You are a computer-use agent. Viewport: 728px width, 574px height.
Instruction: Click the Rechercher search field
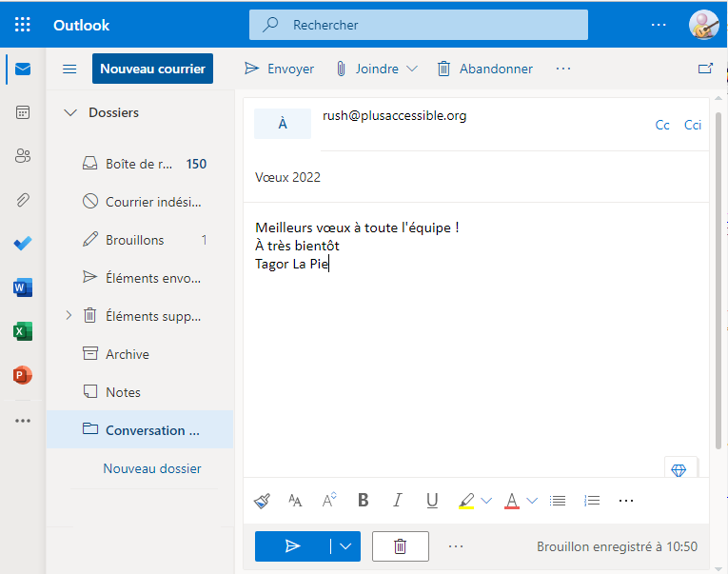419,25
